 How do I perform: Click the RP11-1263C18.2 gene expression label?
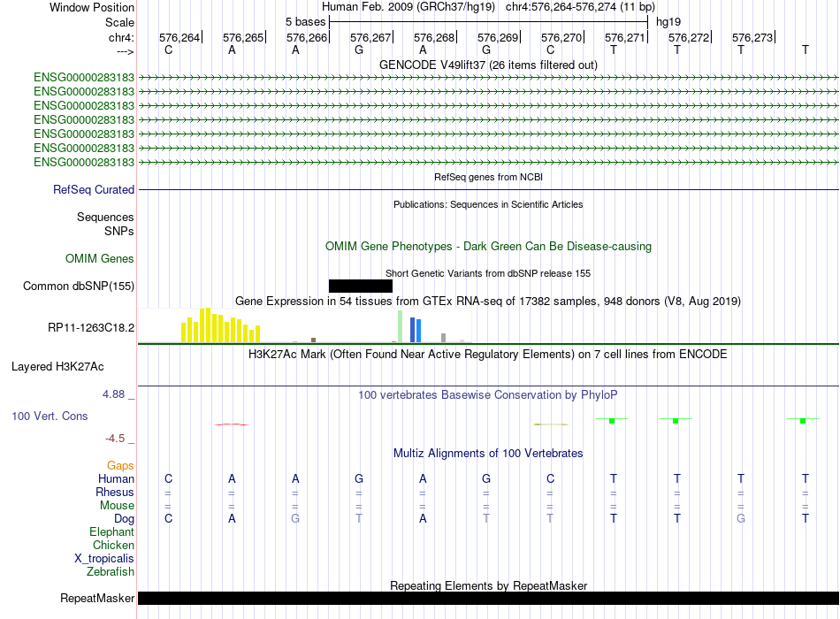click(91, 327)
